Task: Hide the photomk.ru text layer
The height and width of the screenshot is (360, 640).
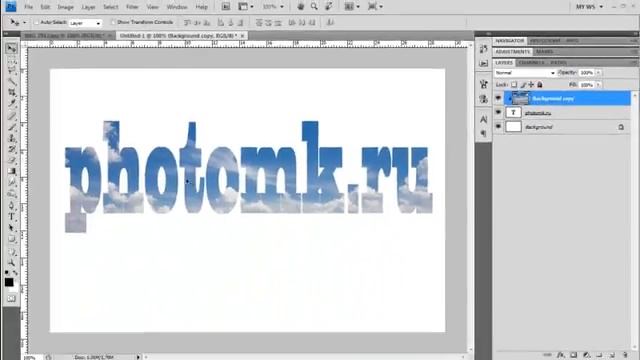Action: [498, 112]
